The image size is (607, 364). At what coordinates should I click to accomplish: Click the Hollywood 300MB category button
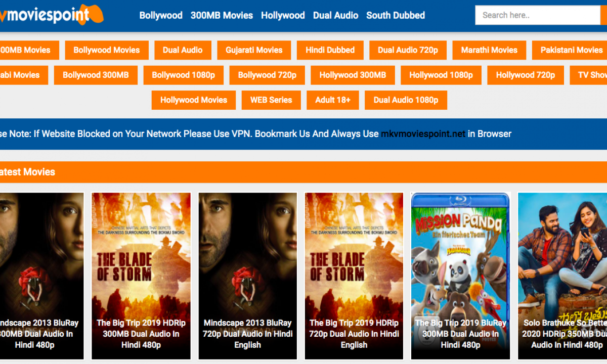(353, 75)
